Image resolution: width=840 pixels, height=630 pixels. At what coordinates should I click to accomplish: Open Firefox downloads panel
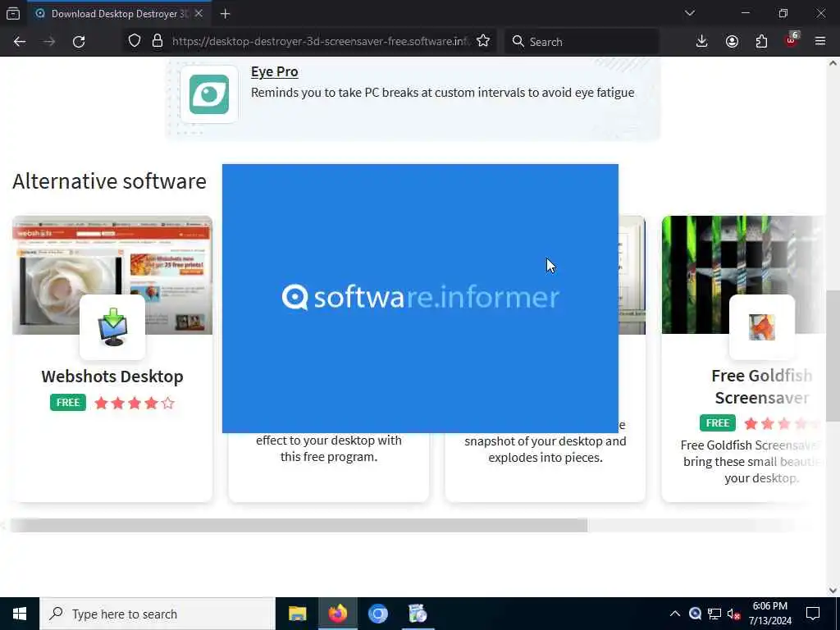click(x=702, y=41)
